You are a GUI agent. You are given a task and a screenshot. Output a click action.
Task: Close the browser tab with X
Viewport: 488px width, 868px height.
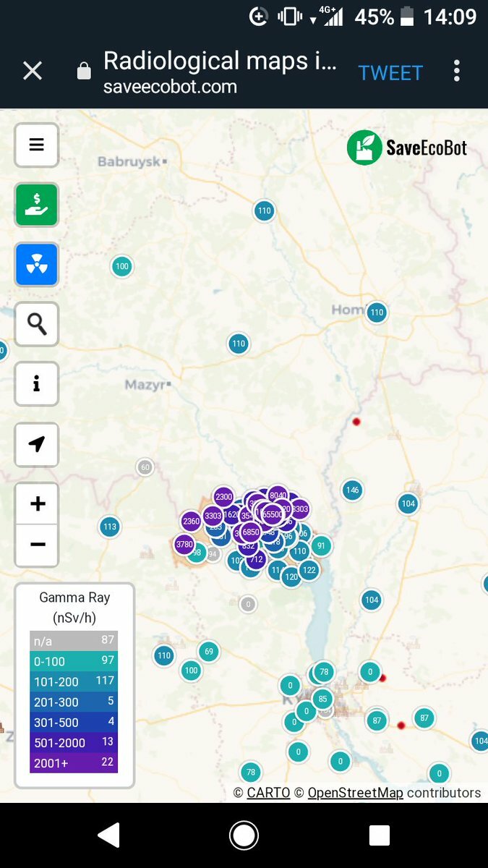[33, 71]
